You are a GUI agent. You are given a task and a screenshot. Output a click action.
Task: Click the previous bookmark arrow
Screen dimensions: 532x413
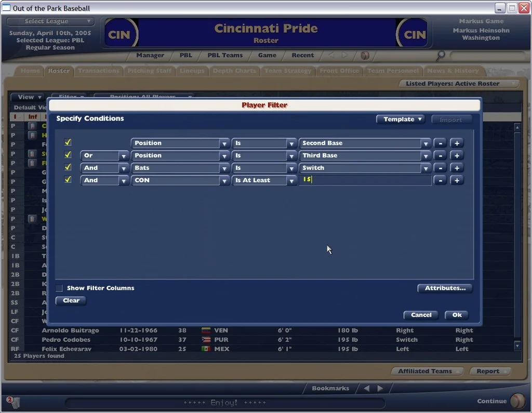[366, 388]
